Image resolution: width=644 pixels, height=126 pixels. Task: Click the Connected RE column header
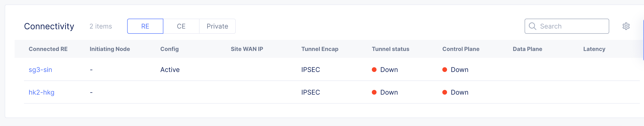coord(48,49)
